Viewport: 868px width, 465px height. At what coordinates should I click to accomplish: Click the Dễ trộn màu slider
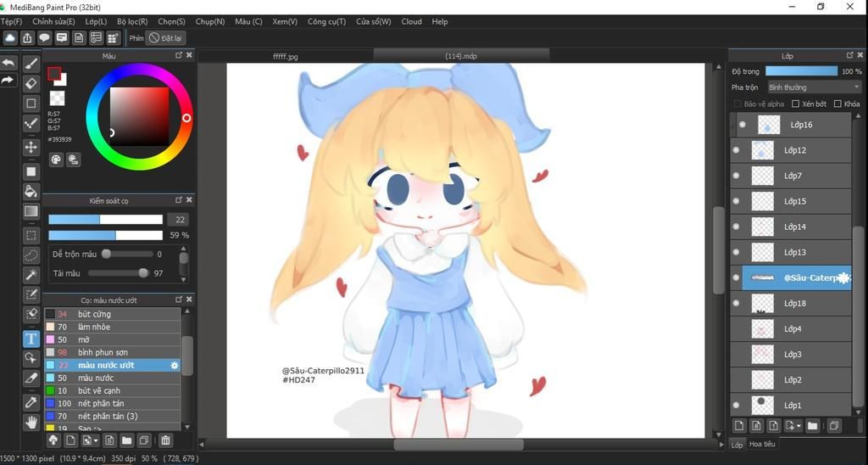click(x=128, y=254)
